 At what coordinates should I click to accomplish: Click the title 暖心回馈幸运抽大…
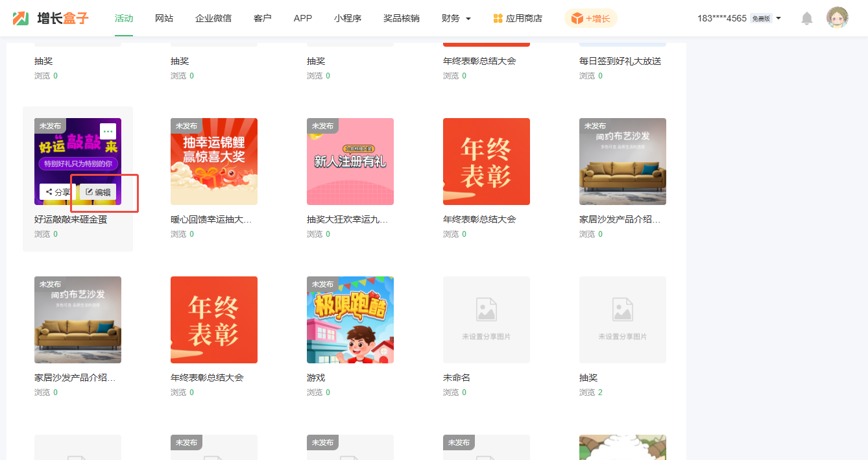click(x=211, y=219)
